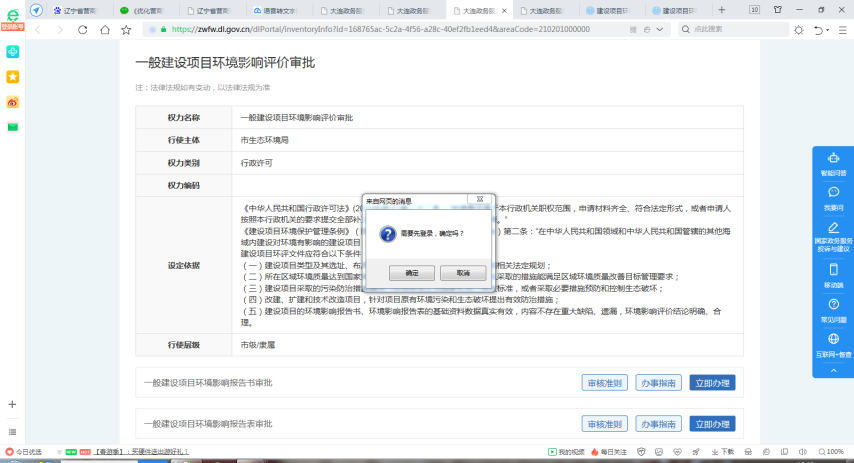
Task: Click the tab count box icon
Action: [754, 10]
